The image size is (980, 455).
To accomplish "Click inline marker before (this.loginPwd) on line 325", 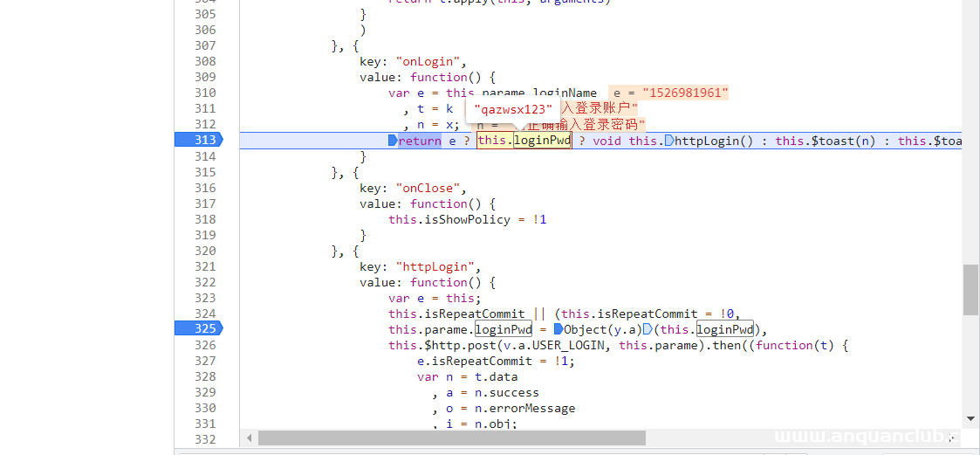I will [x=648, y=329].
